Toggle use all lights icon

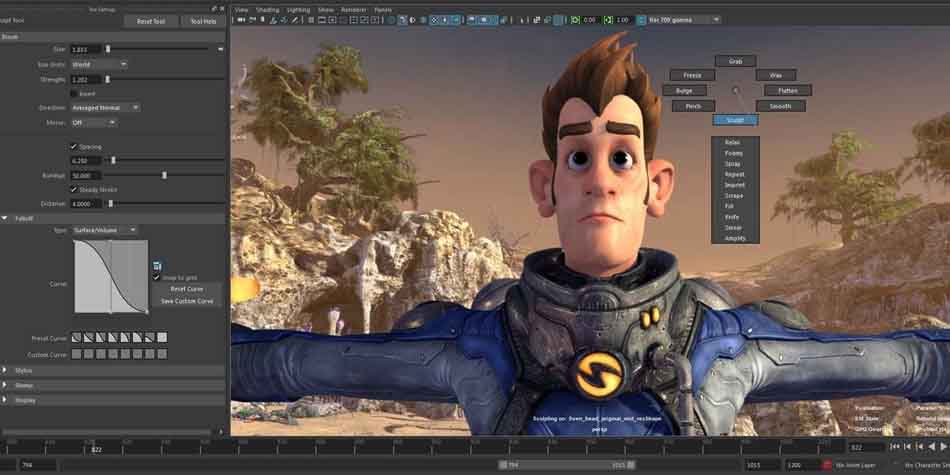(445, 19)
